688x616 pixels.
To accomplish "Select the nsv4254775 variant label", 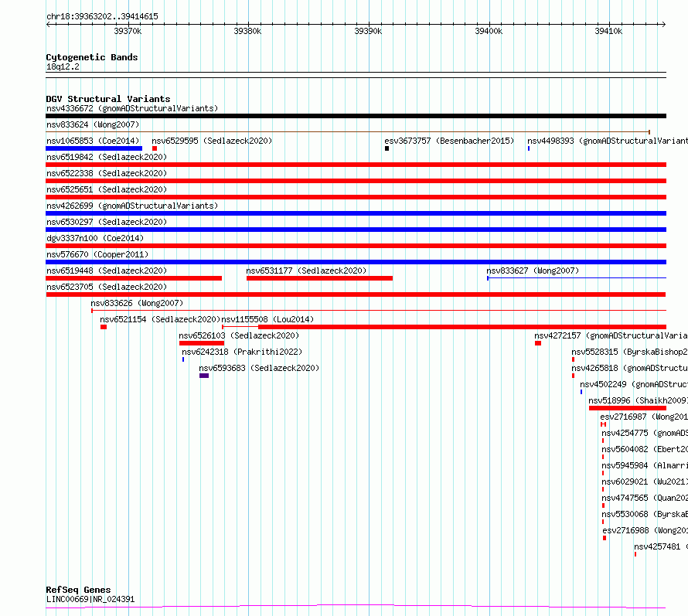I will point(645,433).
